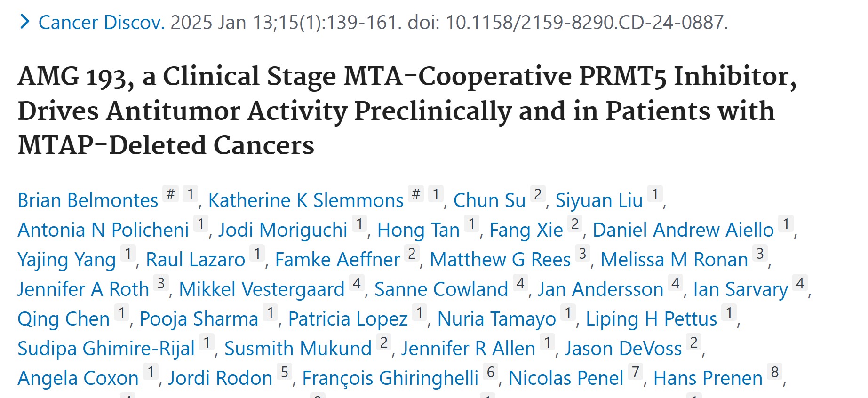The width and height of the screenshot is (868, 398).
Task: Select author Siyuan Liu
Action: pos(598,200)
